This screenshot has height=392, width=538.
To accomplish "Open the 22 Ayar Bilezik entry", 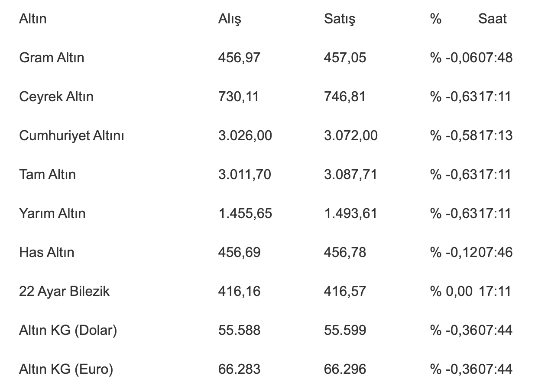I will pyautogui.click(x=64, y=291).
